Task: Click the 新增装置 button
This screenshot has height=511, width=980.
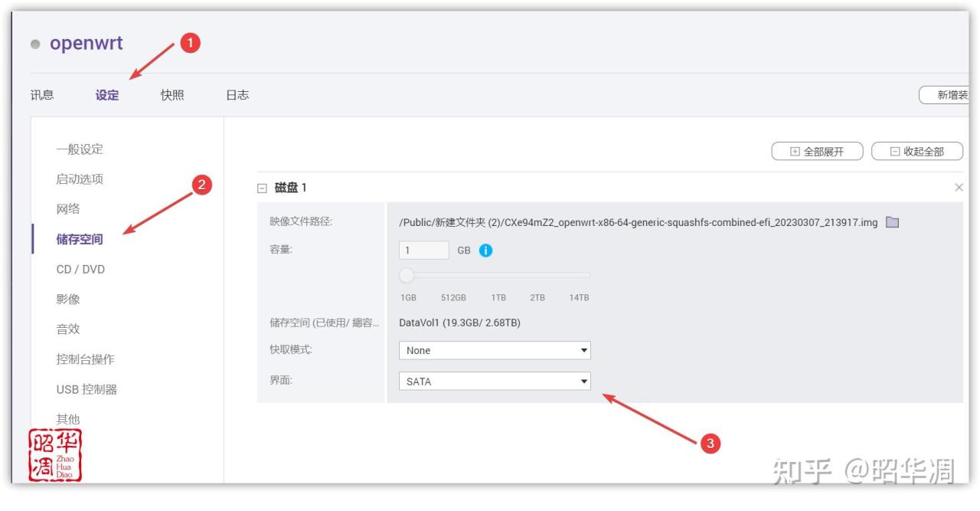Action: [x=948, y=95]
